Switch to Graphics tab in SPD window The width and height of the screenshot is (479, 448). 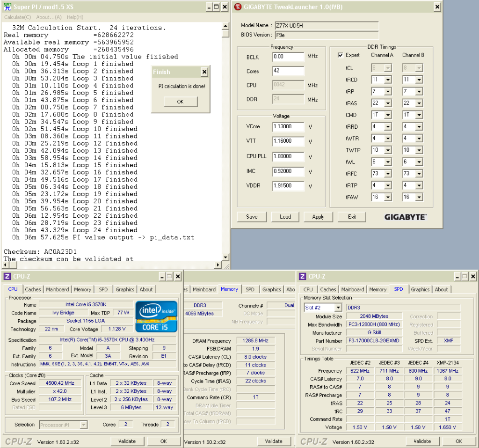pos(420,289)
